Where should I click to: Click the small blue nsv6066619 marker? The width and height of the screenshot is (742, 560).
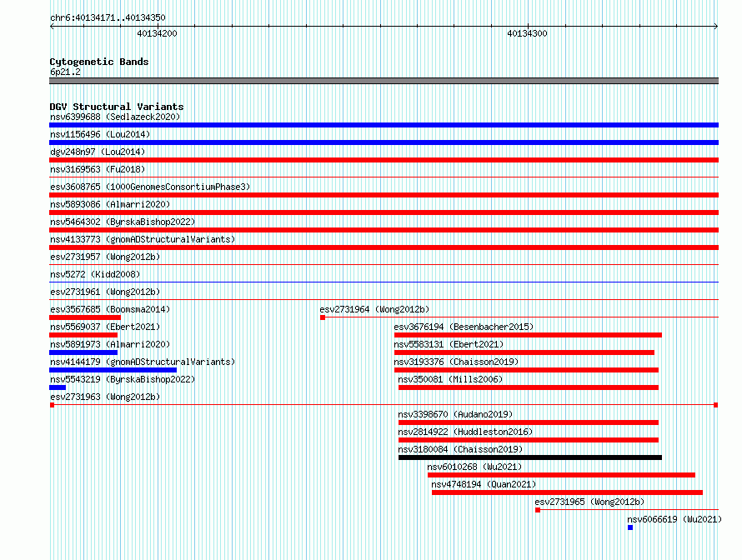click(630, 527)
